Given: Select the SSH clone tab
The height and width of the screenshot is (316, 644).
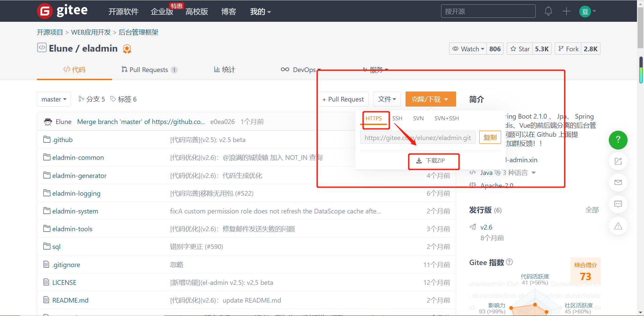Looking at the screenshot, I should (397, 118).
